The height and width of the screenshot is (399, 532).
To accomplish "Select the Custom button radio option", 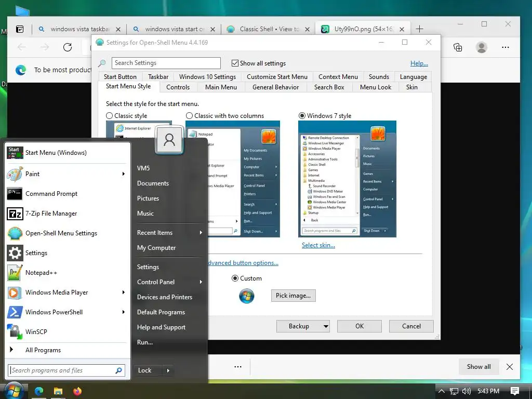I will (x=235, y=278).
